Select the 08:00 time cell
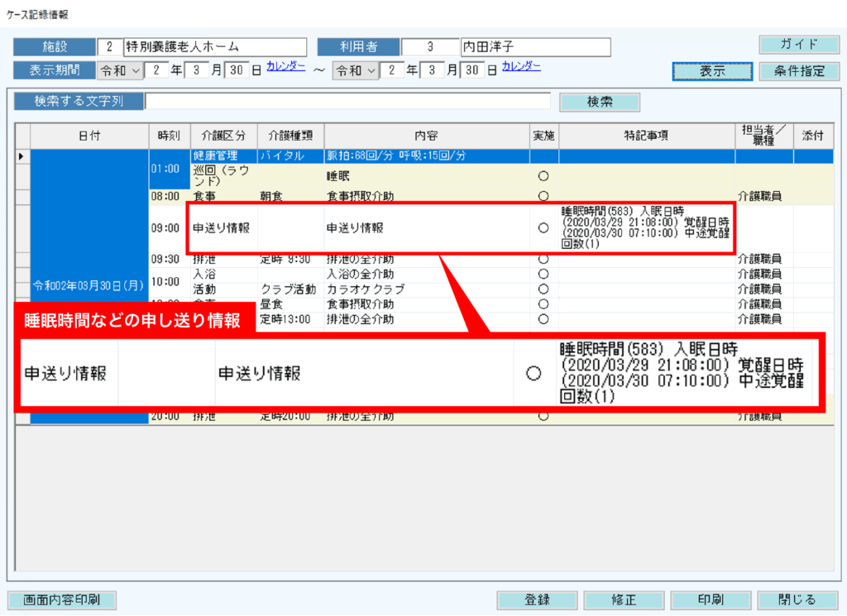This screenshot has width=847, height=616. point(169,196)
